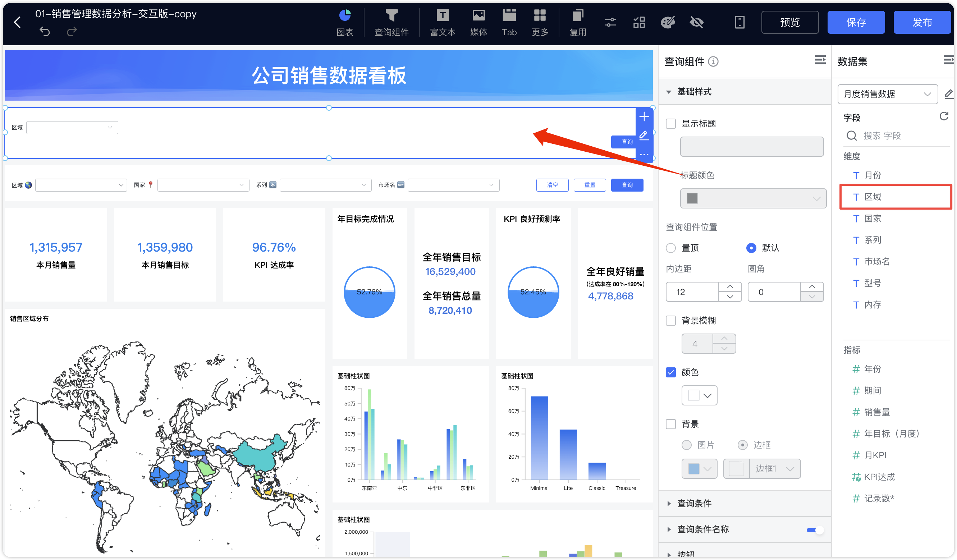Enable the 背景模糊 checkbox
This screenshot has height=560, width=957.
pyautogui.click(x=671, y=321)
